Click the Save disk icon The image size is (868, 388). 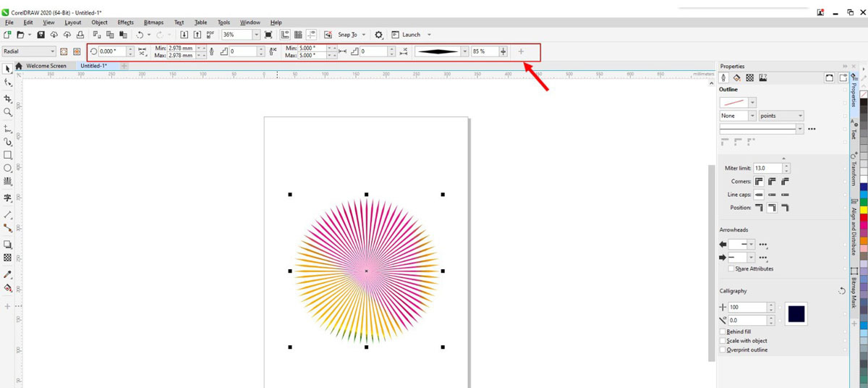click(x=41, y=35)
